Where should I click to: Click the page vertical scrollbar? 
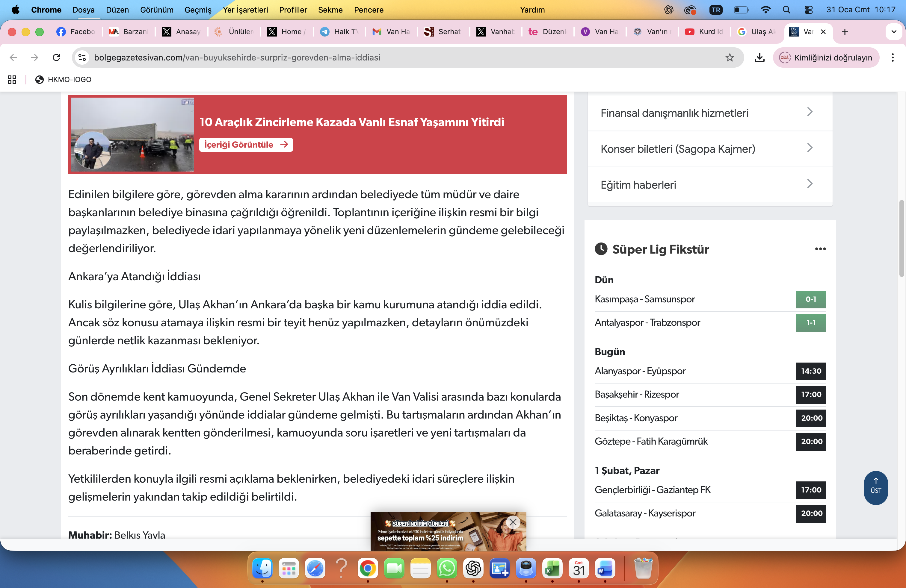coord(902,239)
